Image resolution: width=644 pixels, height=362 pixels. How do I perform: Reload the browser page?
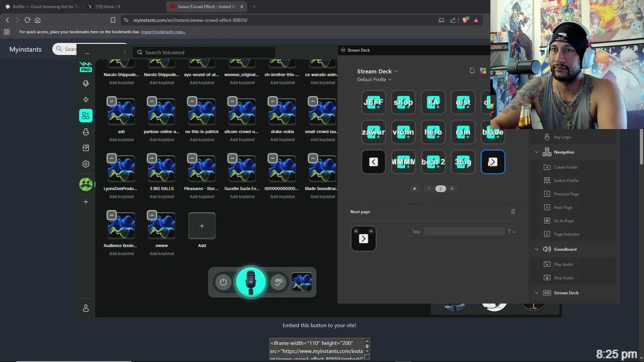(x=27, y=20)
